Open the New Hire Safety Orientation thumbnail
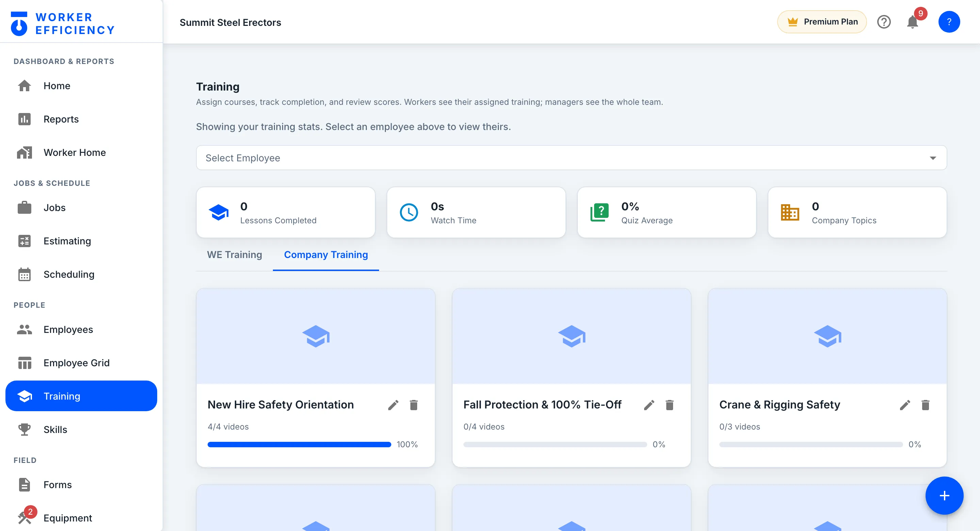 (x=316, y=337)
